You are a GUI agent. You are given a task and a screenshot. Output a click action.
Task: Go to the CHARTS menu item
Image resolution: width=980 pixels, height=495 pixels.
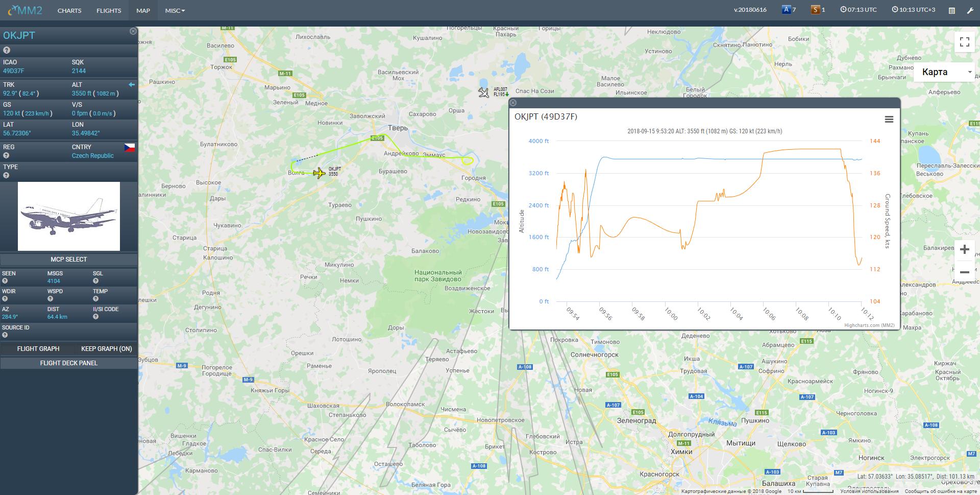coord(69,10)
